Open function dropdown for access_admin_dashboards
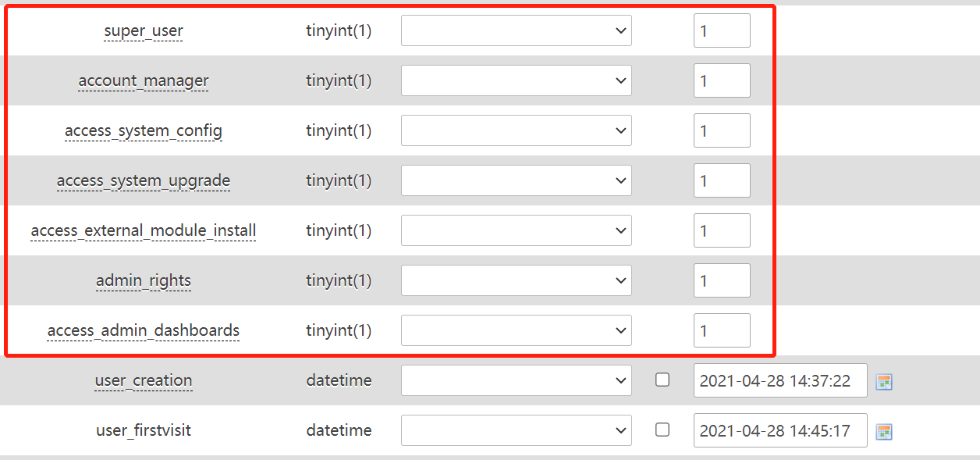Viewport: 980px width, 460px height. coord(516,330)
